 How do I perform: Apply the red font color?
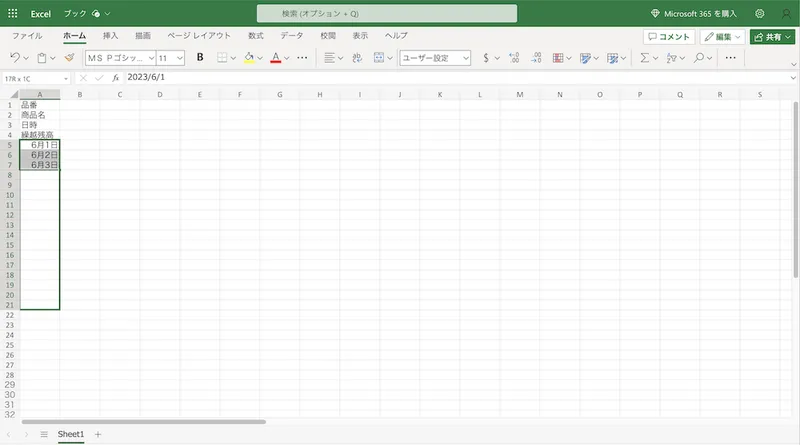276,58
